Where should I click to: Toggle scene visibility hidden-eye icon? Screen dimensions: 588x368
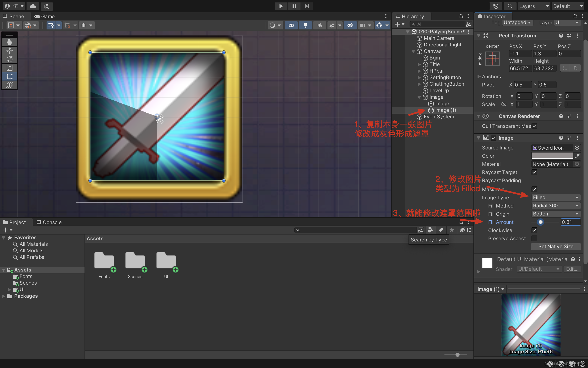coord(350,25)
